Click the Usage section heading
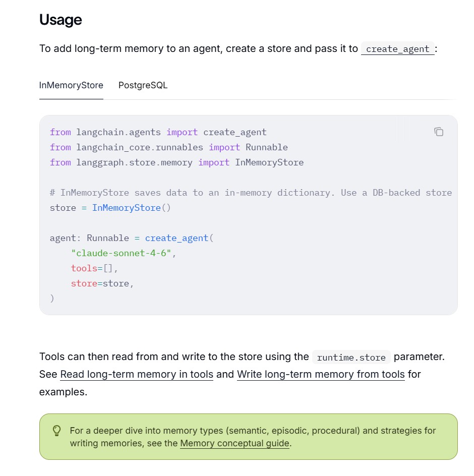474x476 pixels. tap(61, 20)
